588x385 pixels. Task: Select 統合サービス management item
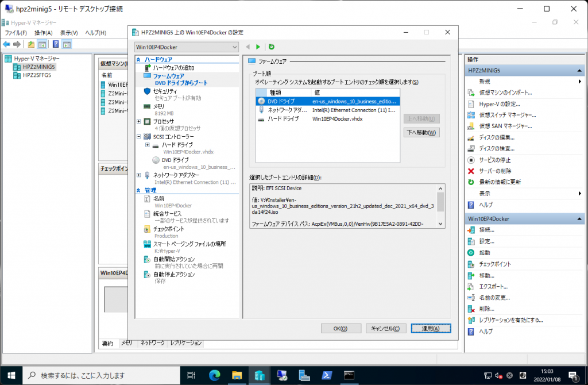point(167,214)
